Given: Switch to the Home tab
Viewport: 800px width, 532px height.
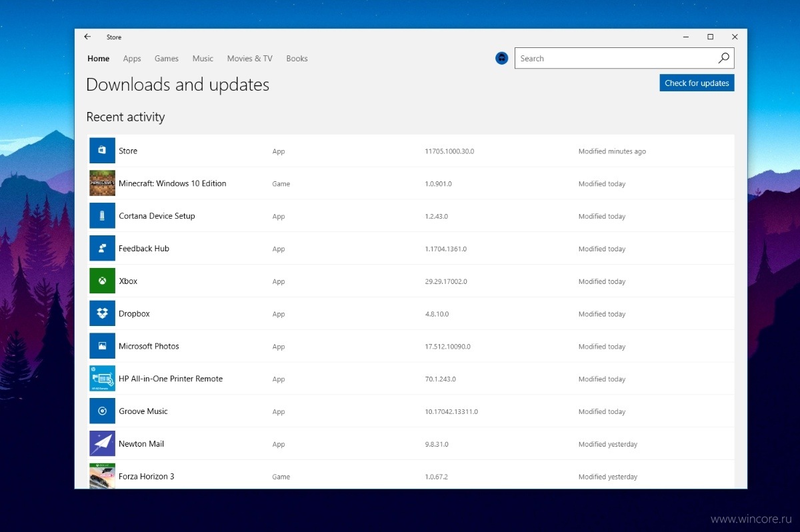Looking at the screenshot, I should tap(99, 59).
